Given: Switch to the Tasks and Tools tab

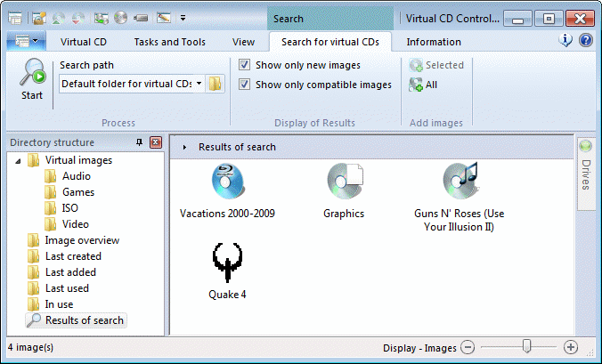Looking at the screenshot, I should [x=169, y=42].
